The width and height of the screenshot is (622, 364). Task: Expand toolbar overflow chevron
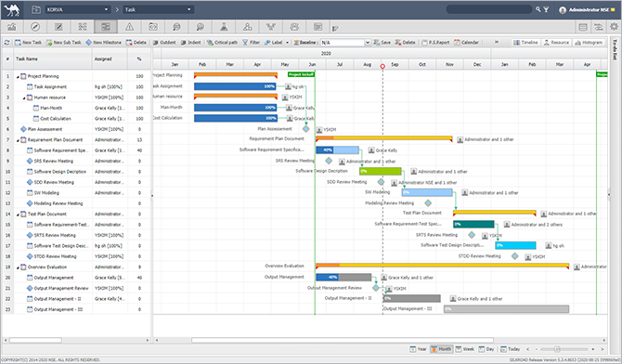click(497, 43)
